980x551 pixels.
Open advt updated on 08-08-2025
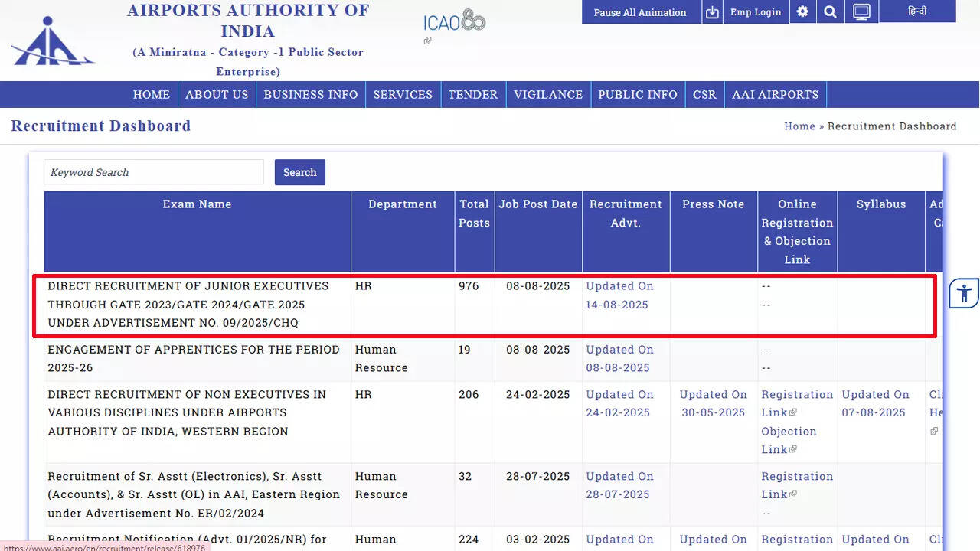[619, 359]
